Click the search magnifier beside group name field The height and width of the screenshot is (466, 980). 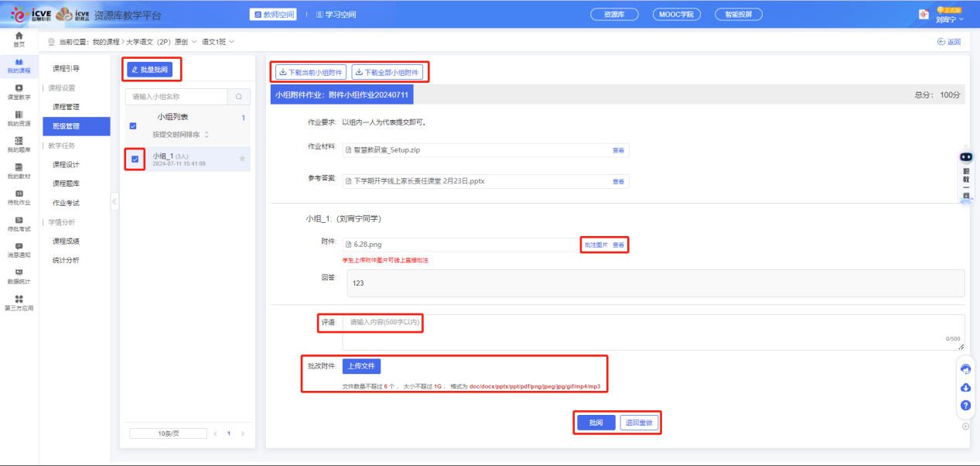click(238, 97)
